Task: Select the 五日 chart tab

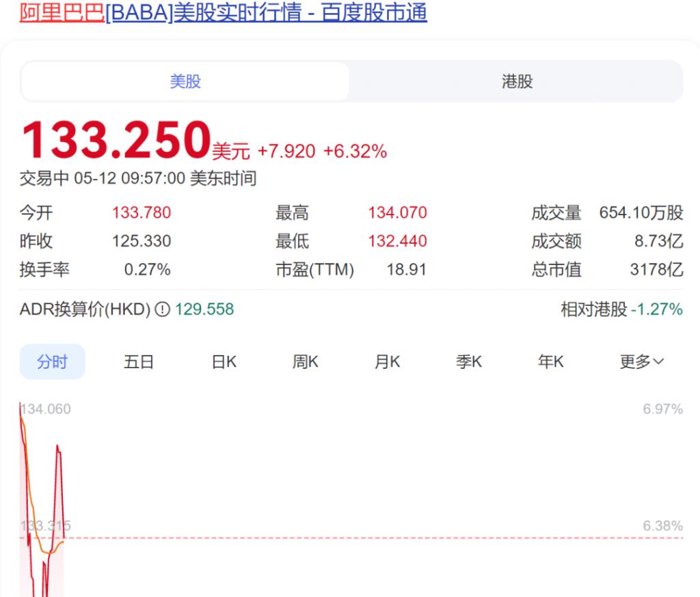Action: coord(138,361)
